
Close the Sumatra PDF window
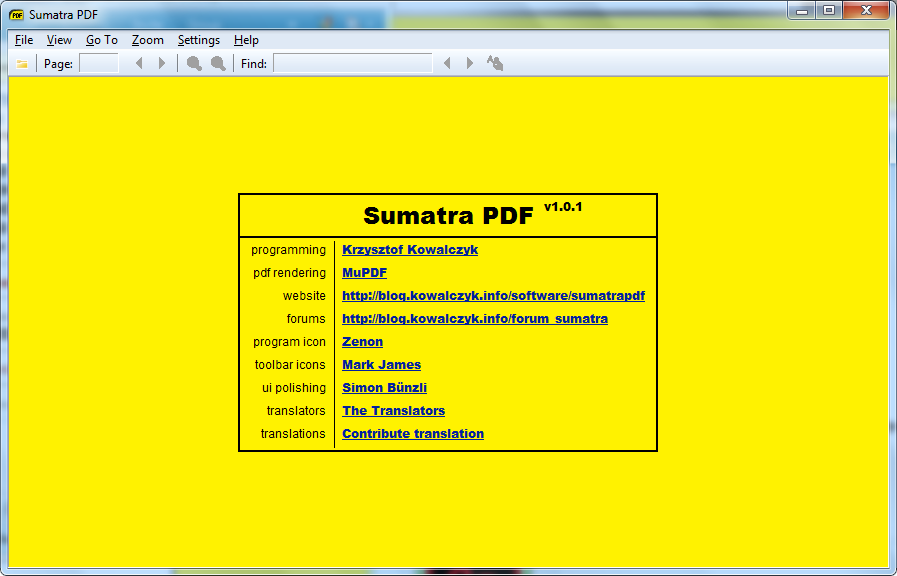pos(866,10)
